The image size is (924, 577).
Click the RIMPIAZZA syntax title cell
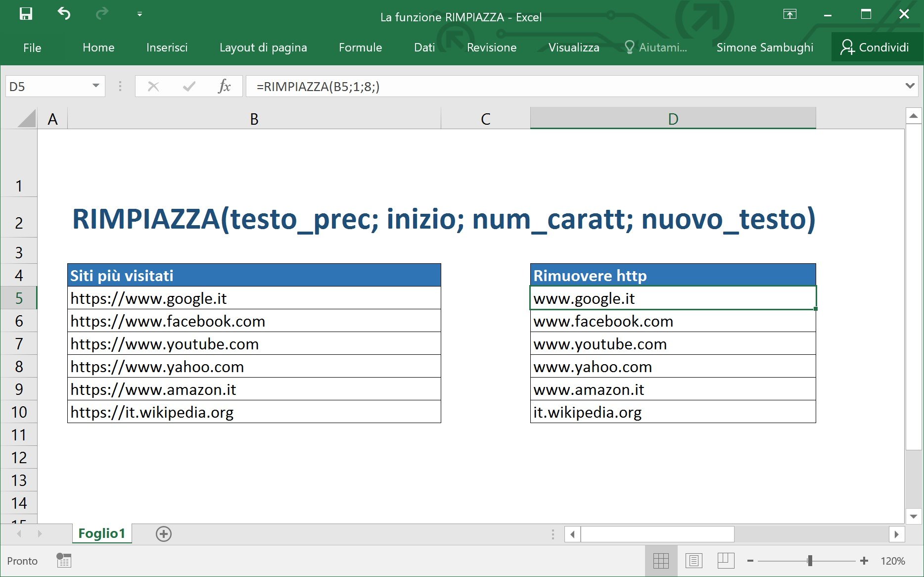444,218
